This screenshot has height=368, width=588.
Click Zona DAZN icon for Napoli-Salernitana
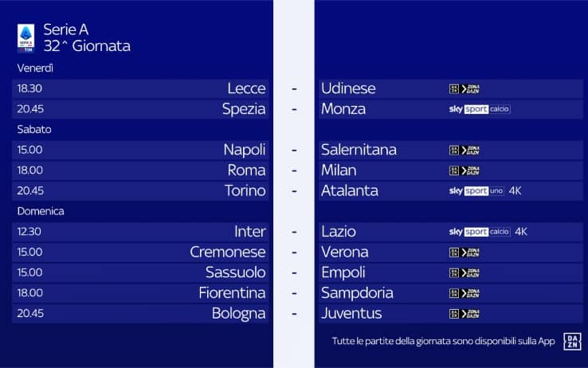464,150
